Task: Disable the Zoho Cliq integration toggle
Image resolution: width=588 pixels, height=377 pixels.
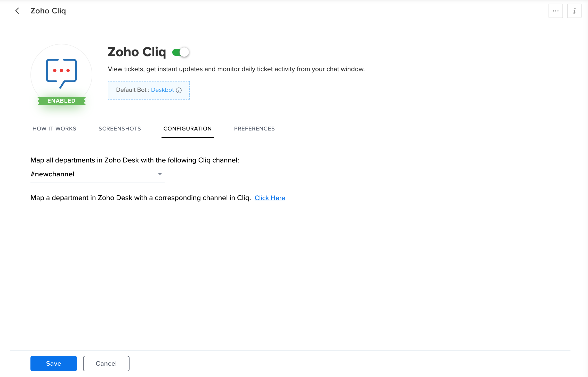Action: coord(181,52)
